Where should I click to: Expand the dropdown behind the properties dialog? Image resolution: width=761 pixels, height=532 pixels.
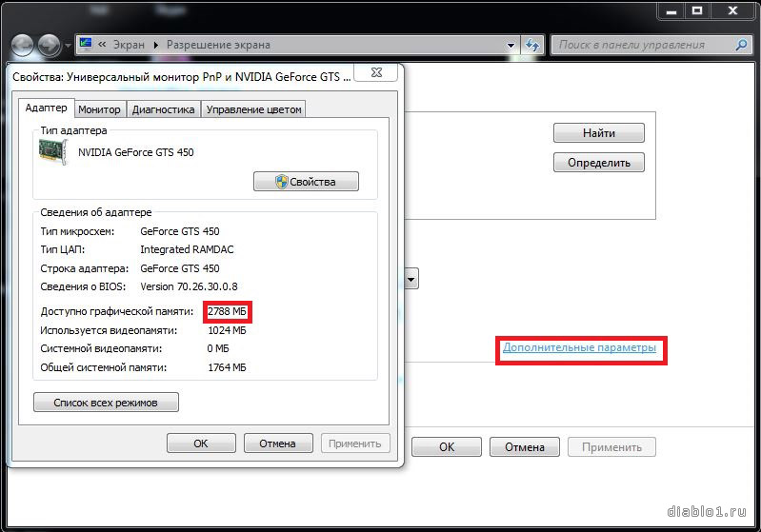[411, 279]
